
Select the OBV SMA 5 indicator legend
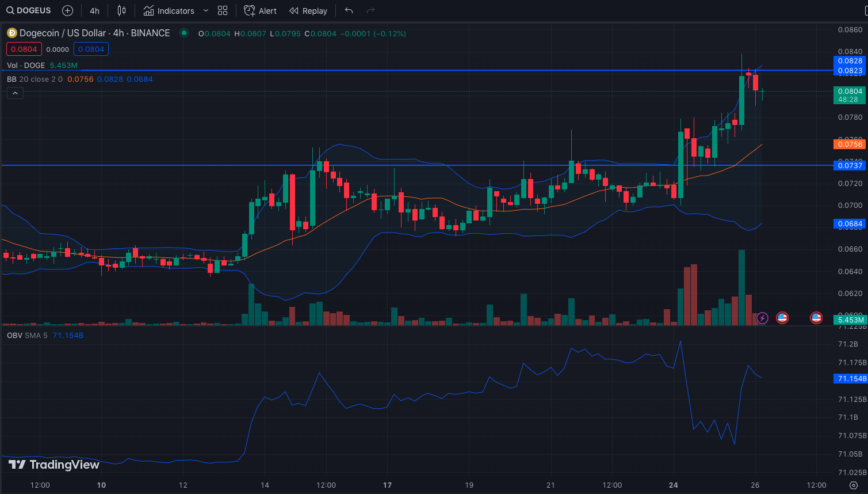coord(28,335)
